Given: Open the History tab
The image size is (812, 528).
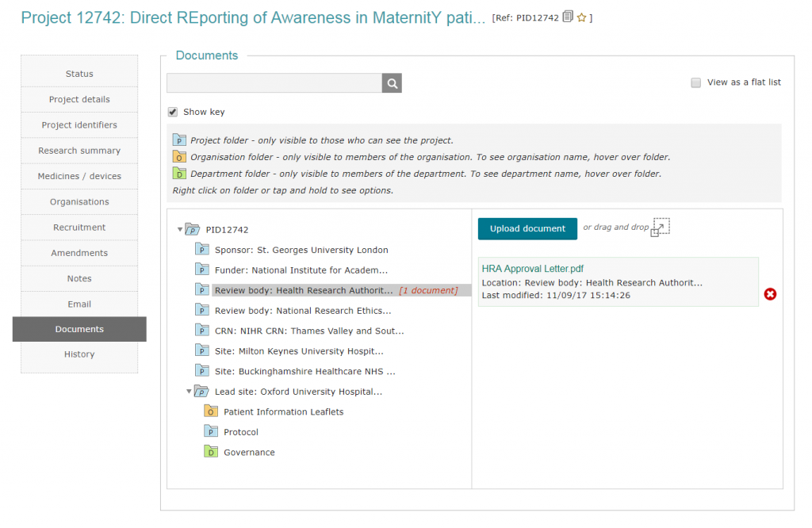Looking at the screenshot, I should pos(79,354).
